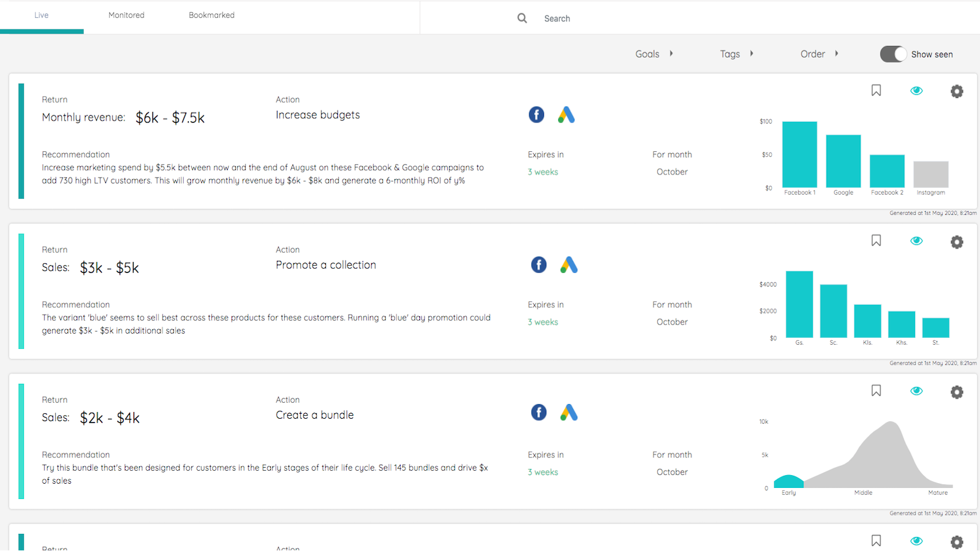Open the Order sorting dropdown
Viewport: 980px width, 551px height.
coord(819,54)
